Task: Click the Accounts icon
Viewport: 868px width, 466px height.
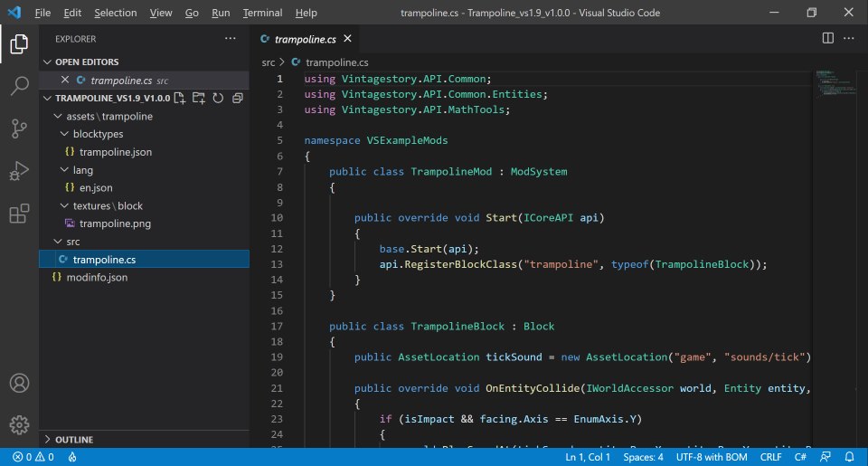Action: (19, 384)
